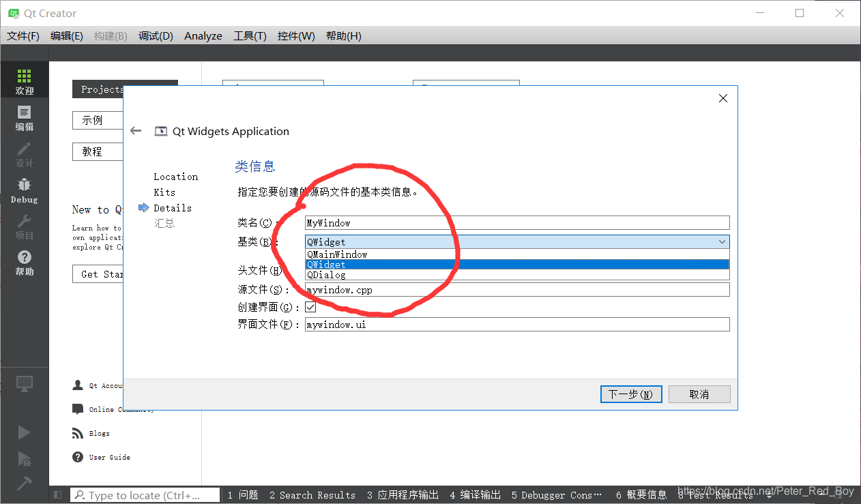Click the 界面文件 input field
Image resolution: width=861 pixels, height=504 pixels.
click(x=517, y=325)
